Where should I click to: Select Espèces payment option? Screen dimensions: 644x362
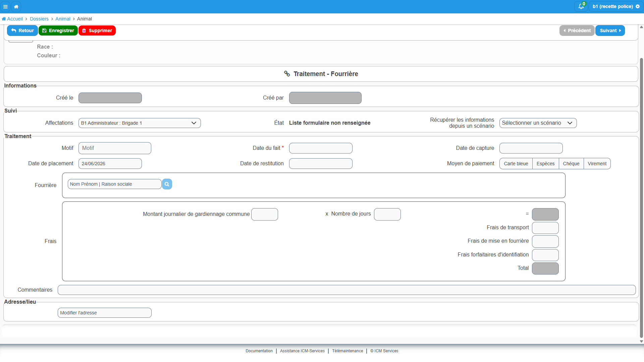coord(545,164)
